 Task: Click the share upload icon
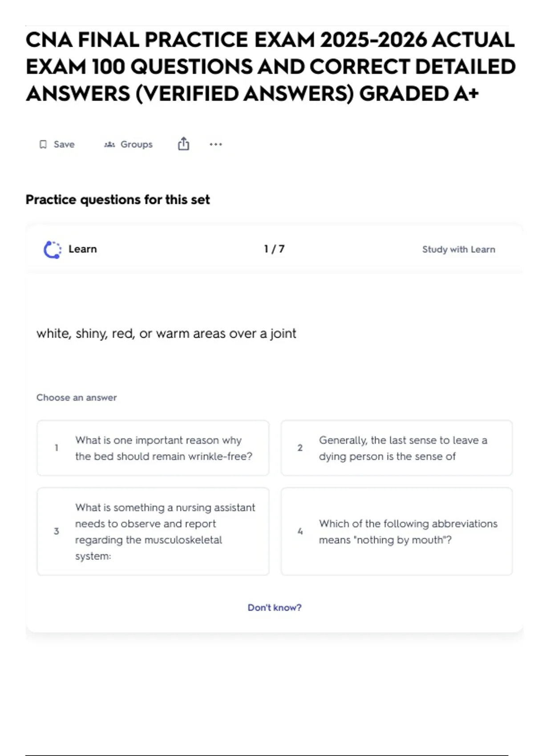click(x=183, y=144)
